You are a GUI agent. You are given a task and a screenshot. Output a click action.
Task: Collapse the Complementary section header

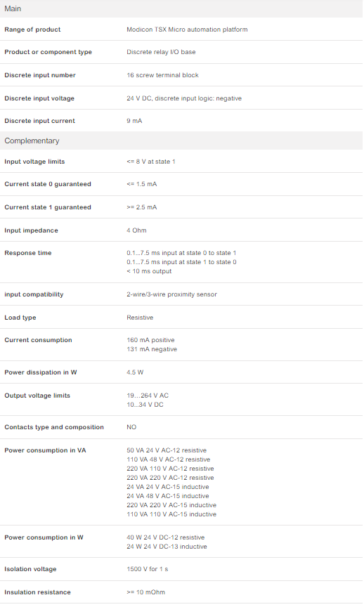tap(181, 141)
